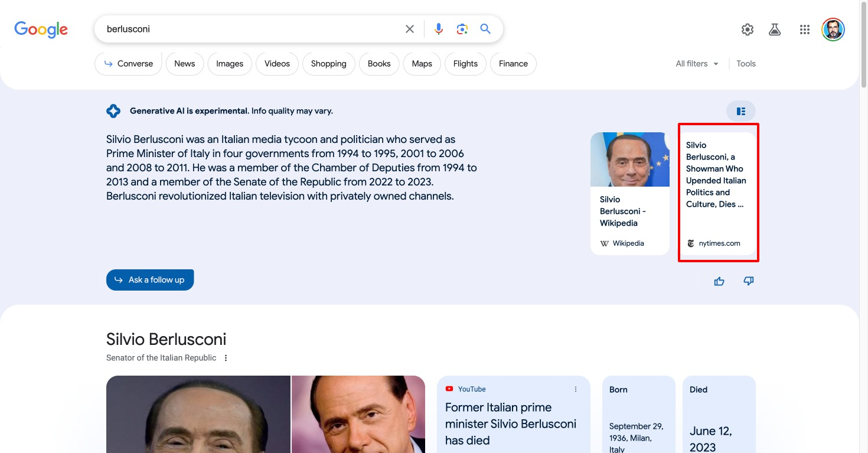Screen dimensions: 868x453
Task: Switch to the Images tab
Action: pyautogui.click(x=230, y=64)
